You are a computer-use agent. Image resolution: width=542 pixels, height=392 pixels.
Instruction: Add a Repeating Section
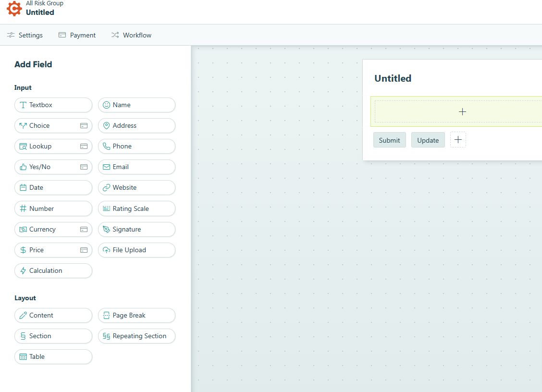pyautogui.click(x=136, y=336)
